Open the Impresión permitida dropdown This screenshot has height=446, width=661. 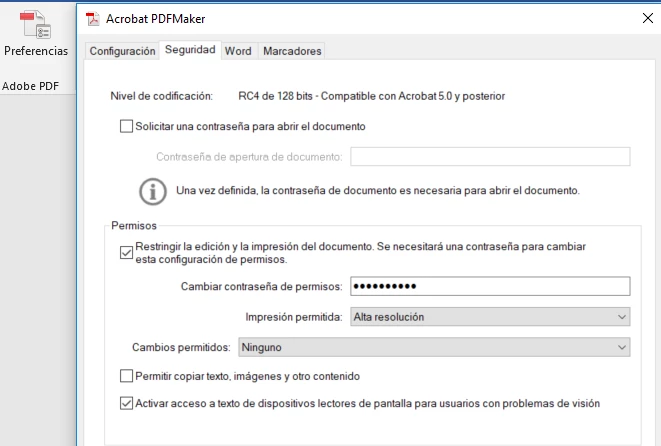[490, 317]
